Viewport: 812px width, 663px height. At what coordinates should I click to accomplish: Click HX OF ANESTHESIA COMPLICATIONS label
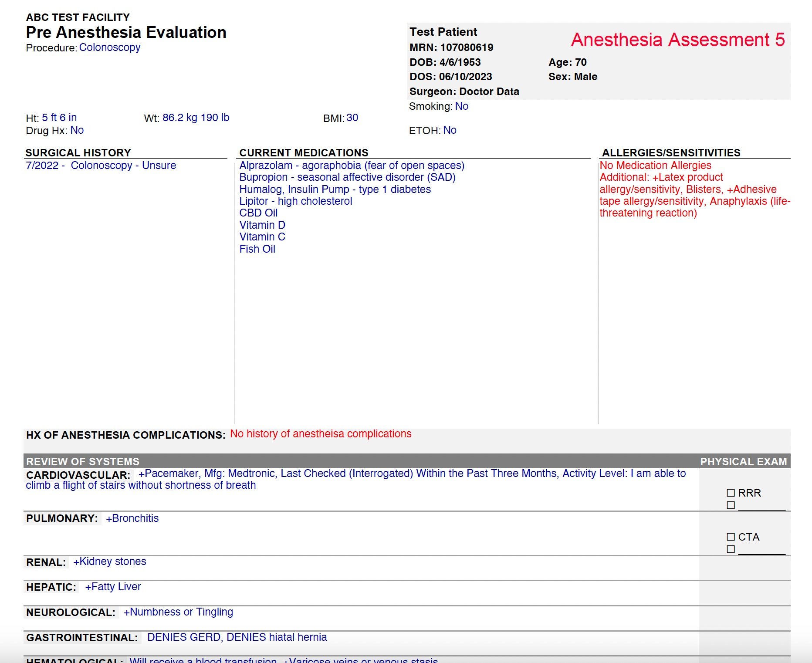pos(126,435)
